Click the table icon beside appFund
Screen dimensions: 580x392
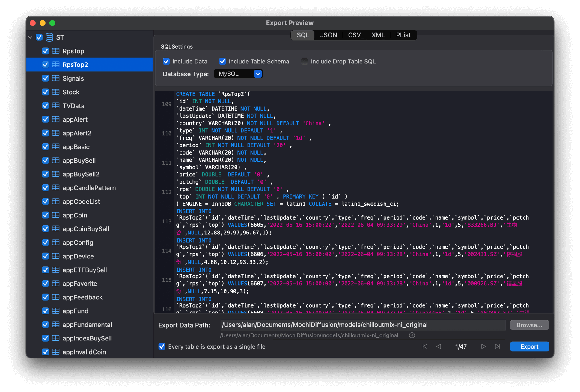(56, 311)
